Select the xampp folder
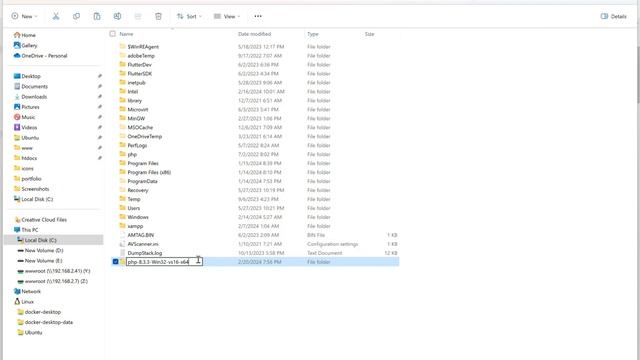Image resolution: width=640 pixels, height=360 pixels. 135,226
